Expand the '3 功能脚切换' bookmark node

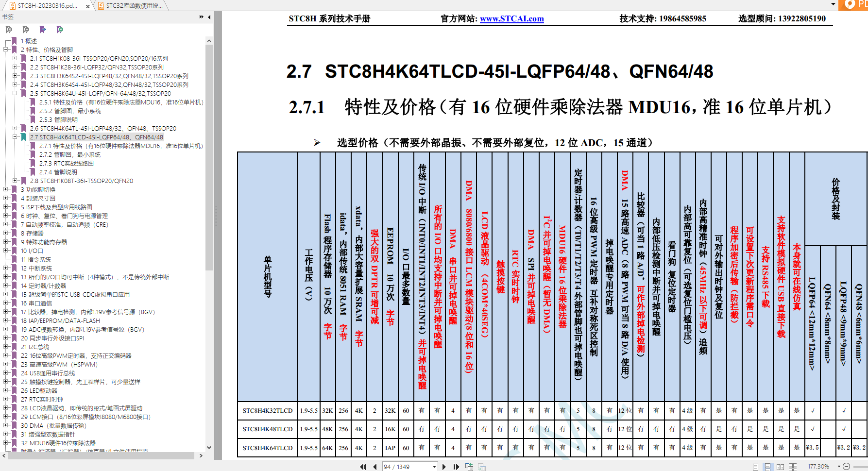click(x=6, y=189)
